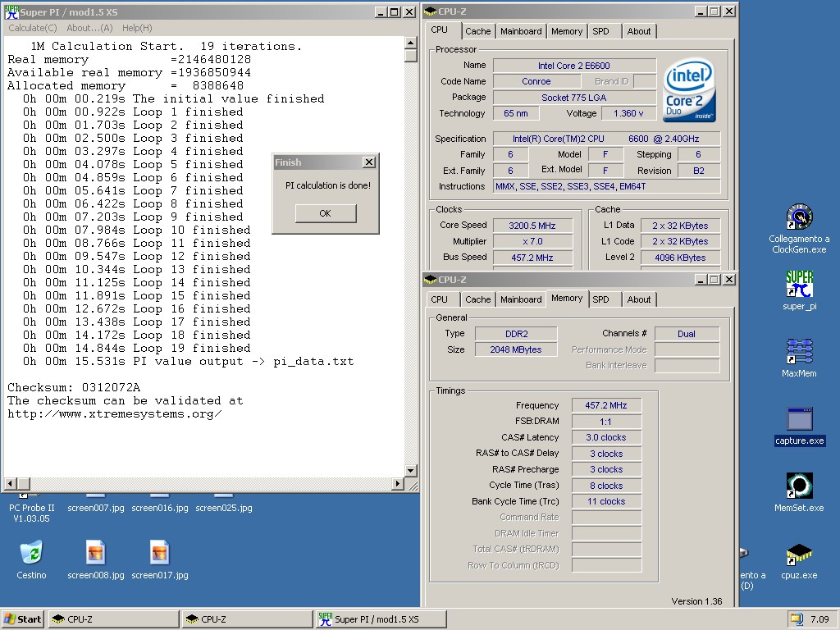This screenshot has width=840, height=630.
Task: Launch the cpuz.exe desktop icon
Action: click(799, 555)
